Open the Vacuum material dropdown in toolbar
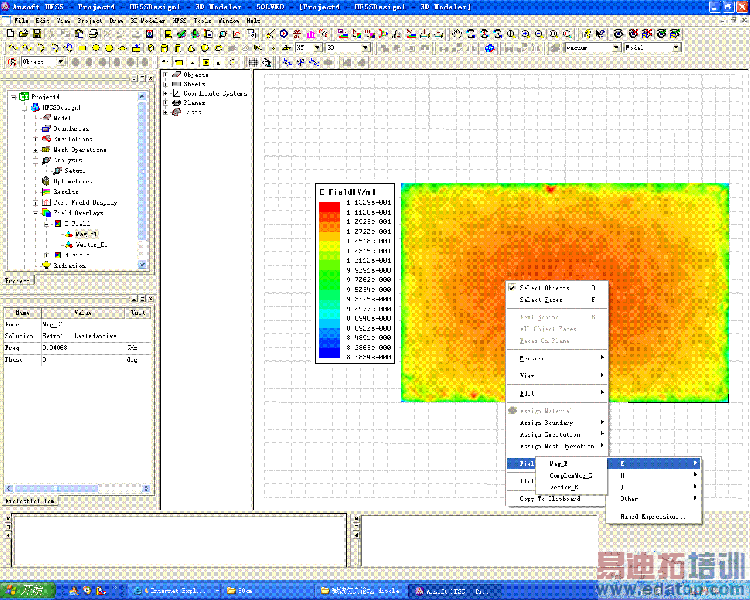The height and width of the screenshot is (600, 750). click(617, 47)
